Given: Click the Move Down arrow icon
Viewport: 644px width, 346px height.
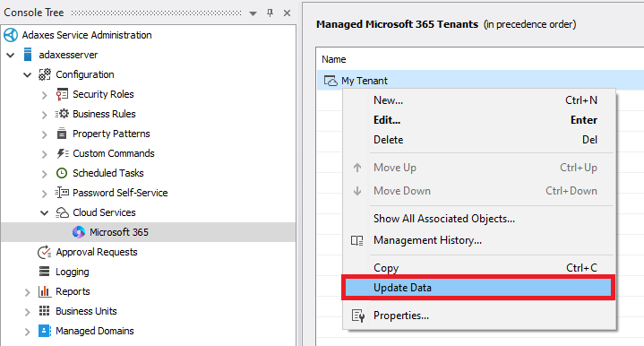Looking at the screenshot, I should [357, 191].
